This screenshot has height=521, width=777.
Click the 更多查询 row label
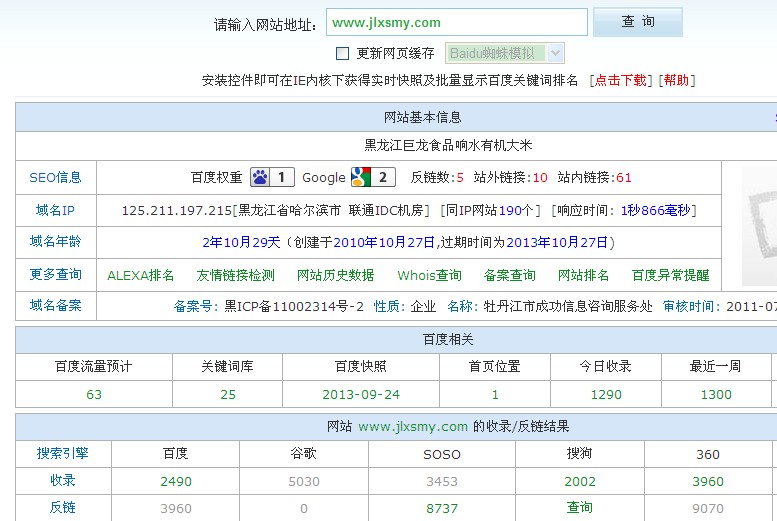coord(56,275)
